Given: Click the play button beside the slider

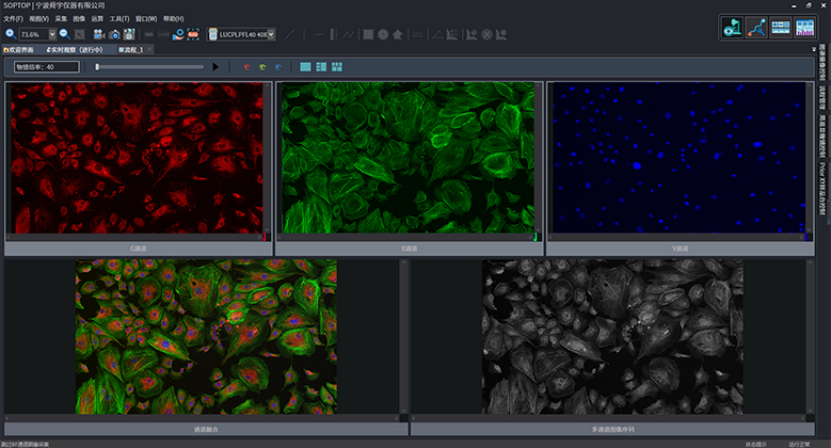Looking at the screenshot, I should 215,67.
